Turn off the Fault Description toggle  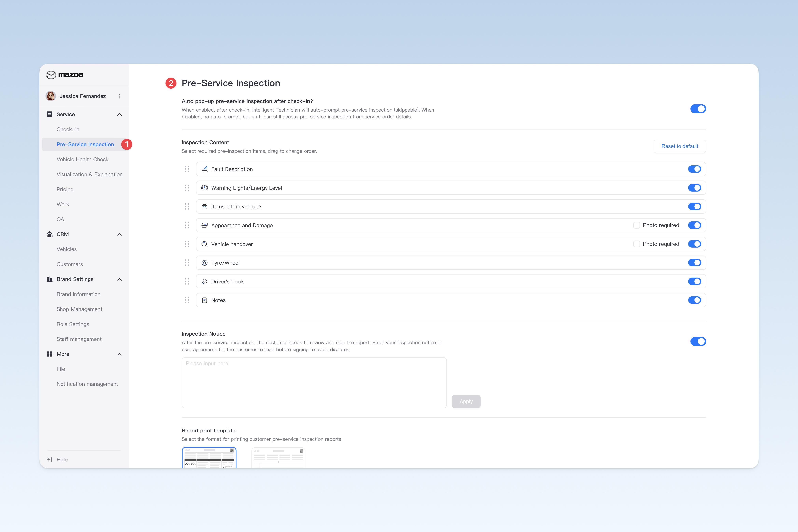pyautogui.click(x=695, y=169)
